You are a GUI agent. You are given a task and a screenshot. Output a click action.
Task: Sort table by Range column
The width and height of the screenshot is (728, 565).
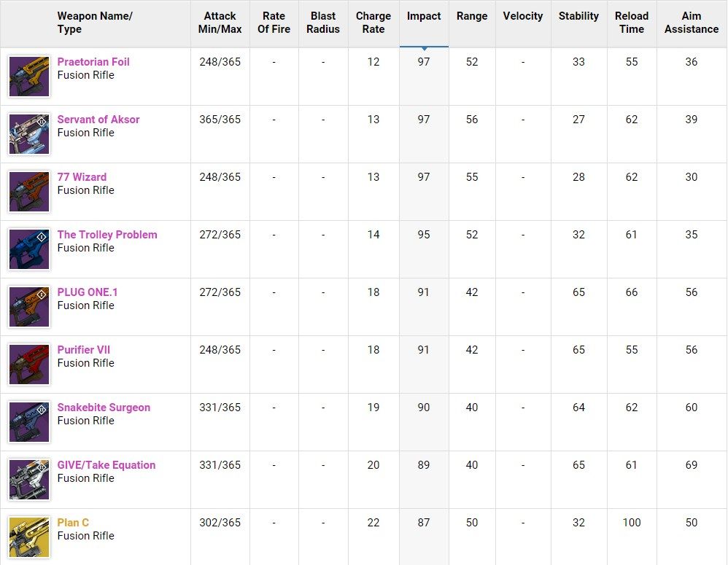(472, 16)
